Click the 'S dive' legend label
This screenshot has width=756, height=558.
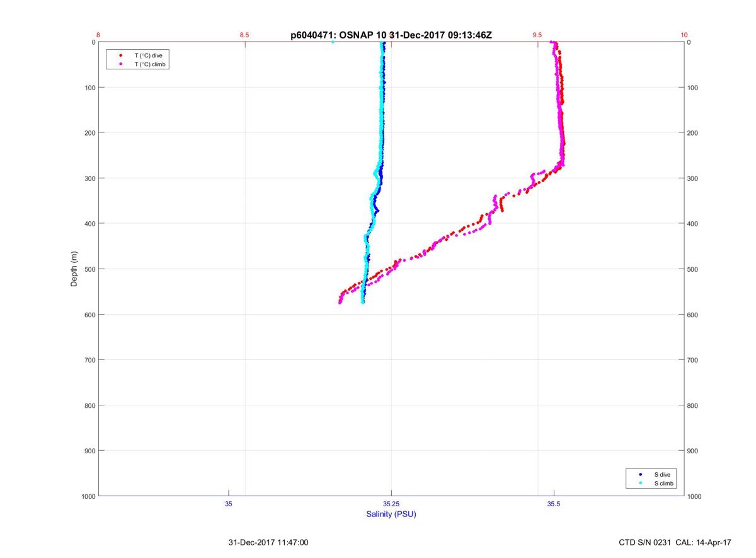pyautogui.click(x=661, y=474)
